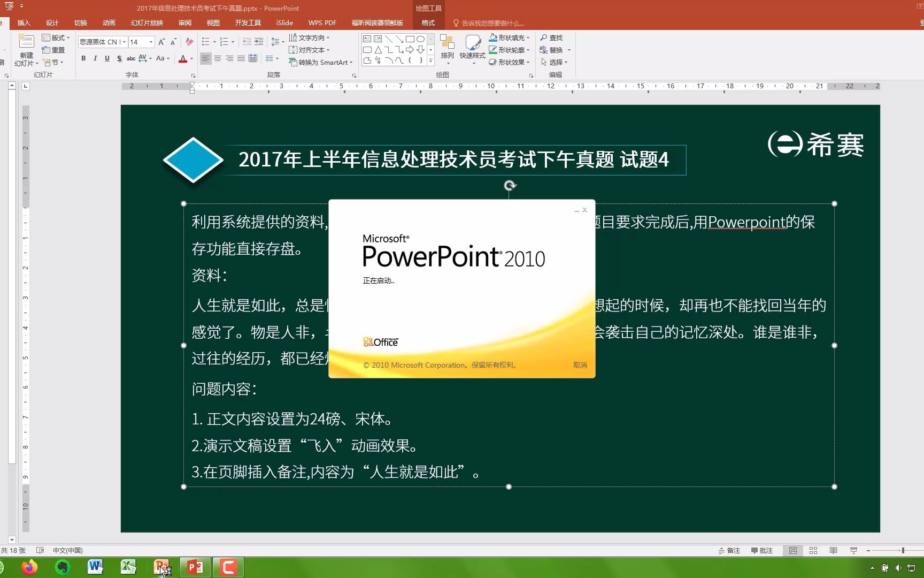Increase list indent level
Viewport: 924px width, 578px height.
[259, 42]
